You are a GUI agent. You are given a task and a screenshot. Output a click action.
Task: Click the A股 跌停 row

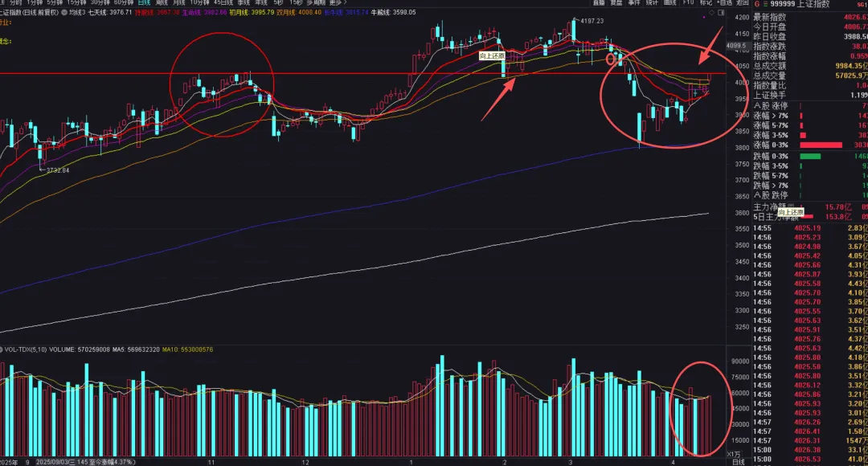point(810,195)
